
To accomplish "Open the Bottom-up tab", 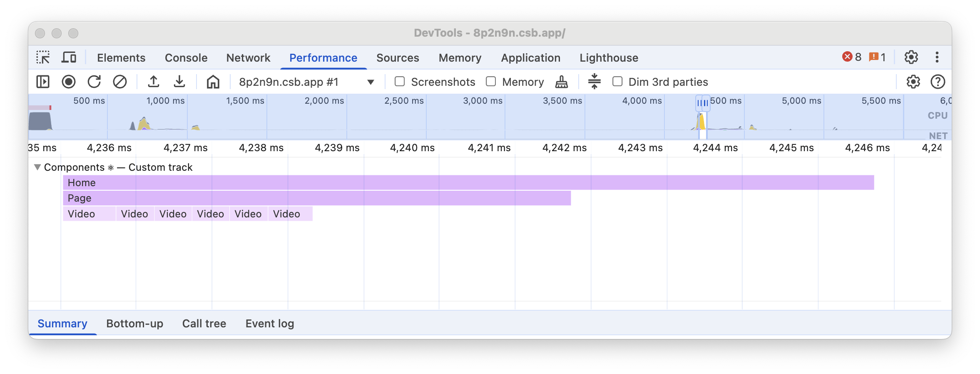I will tap(134, 324).
